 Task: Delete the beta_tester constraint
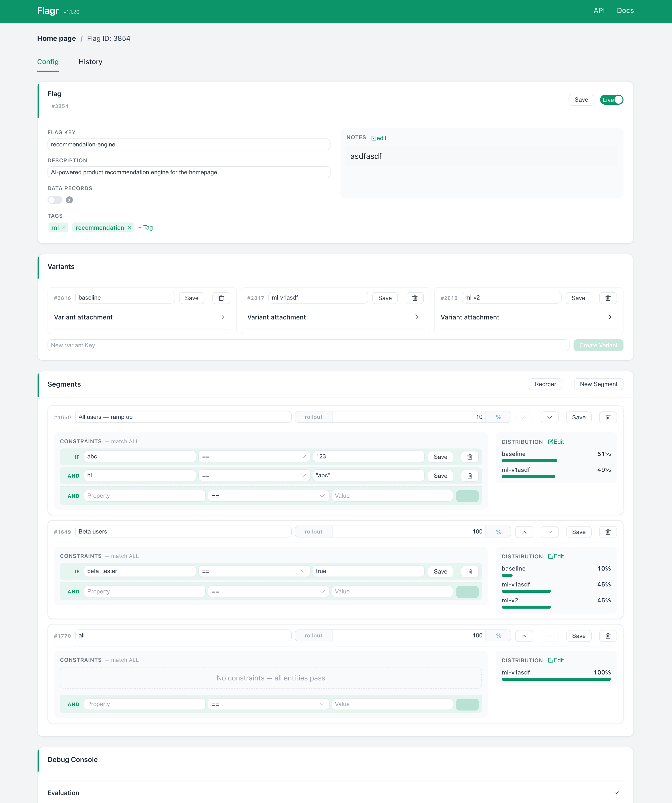[470, 571]
